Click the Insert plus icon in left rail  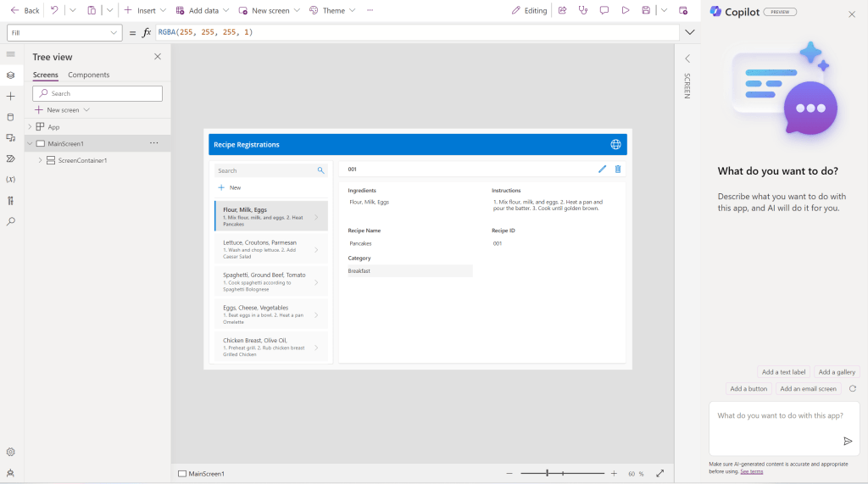(x=10, y=97)
